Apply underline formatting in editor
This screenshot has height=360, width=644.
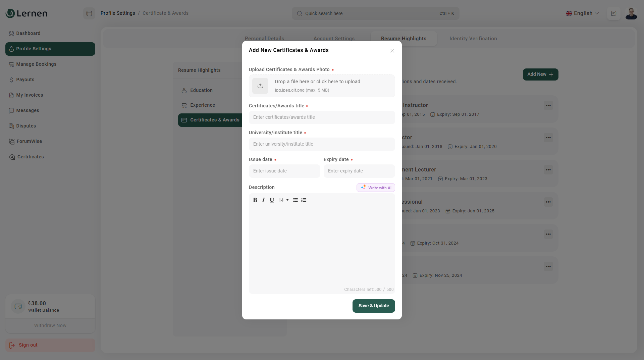272,200
